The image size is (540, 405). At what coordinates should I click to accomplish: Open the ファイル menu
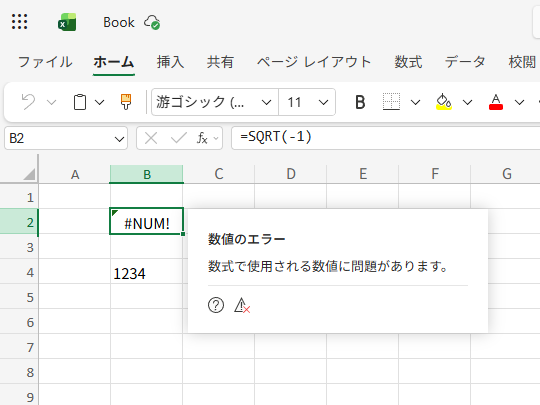coord(45,62)
